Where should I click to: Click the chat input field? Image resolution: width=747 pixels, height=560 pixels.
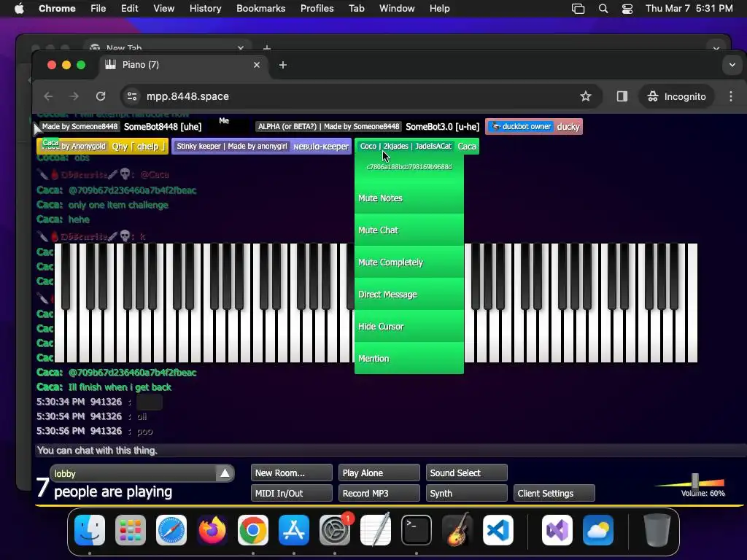(x=391, y=451)
